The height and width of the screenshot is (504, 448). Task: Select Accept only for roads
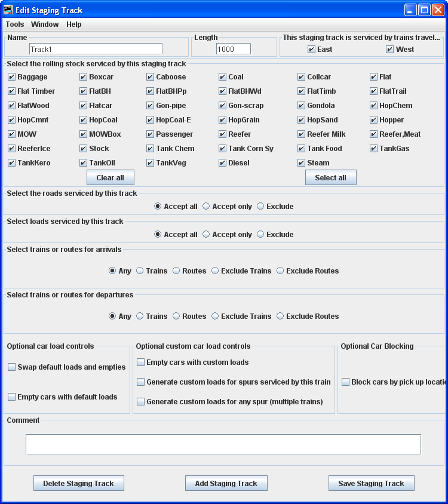point(206,207)
